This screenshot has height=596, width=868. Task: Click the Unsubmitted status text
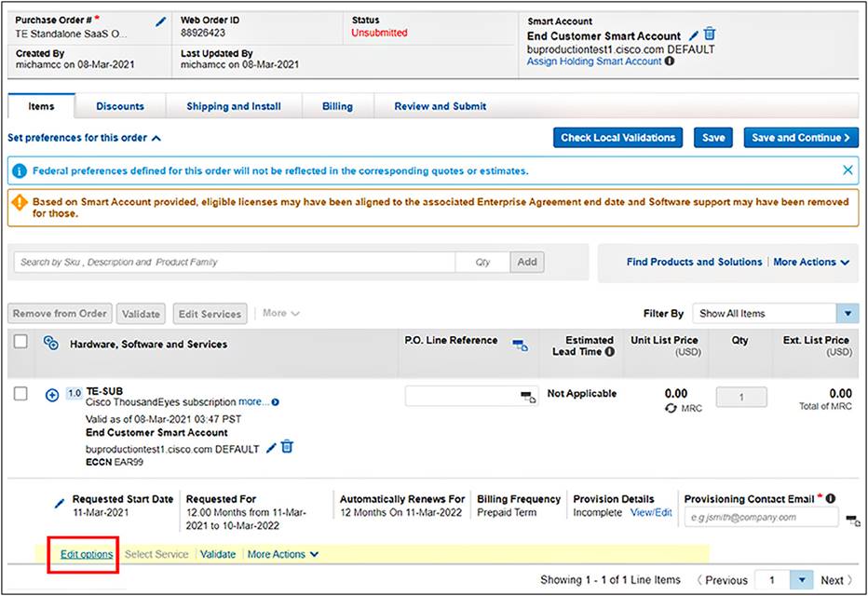pyautogui.click(x=379, y=33)
